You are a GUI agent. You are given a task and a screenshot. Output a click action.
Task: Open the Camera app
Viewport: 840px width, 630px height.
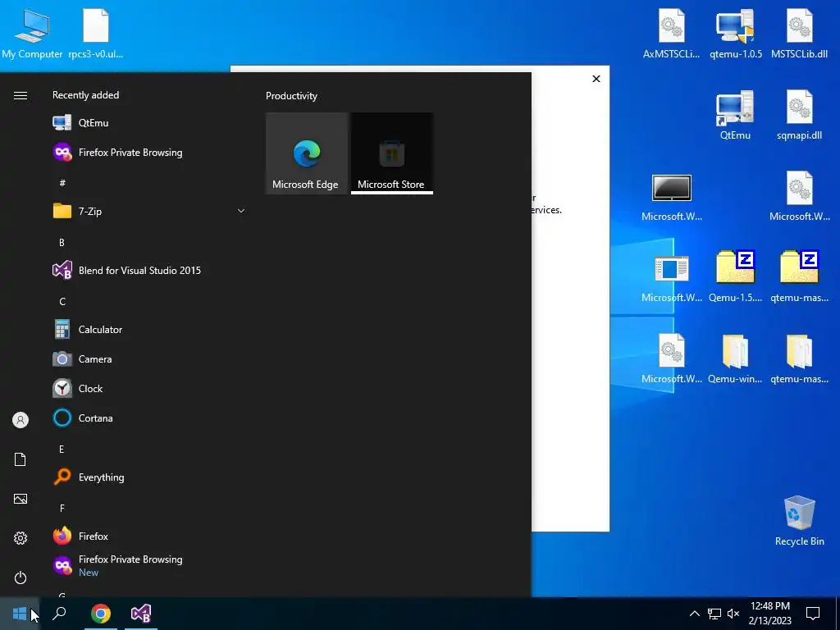tap(148, 359)
